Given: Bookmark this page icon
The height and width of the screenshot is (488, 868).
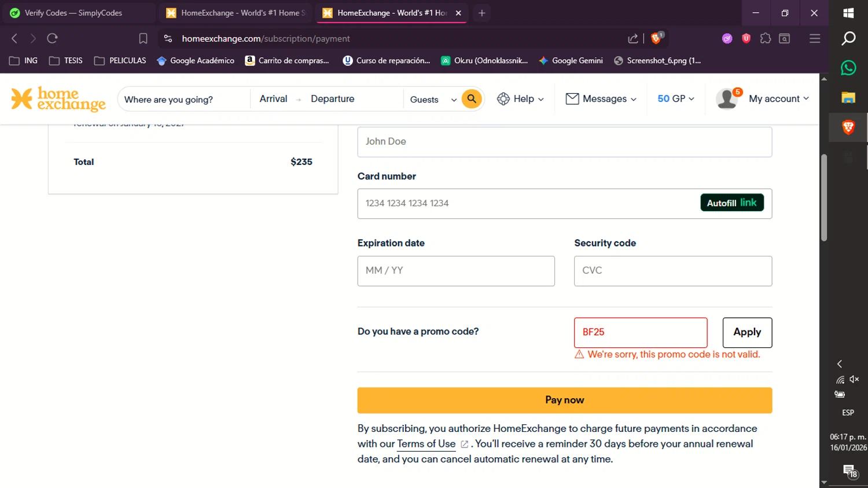Looking at the screenshot, I should coord(143,38).
